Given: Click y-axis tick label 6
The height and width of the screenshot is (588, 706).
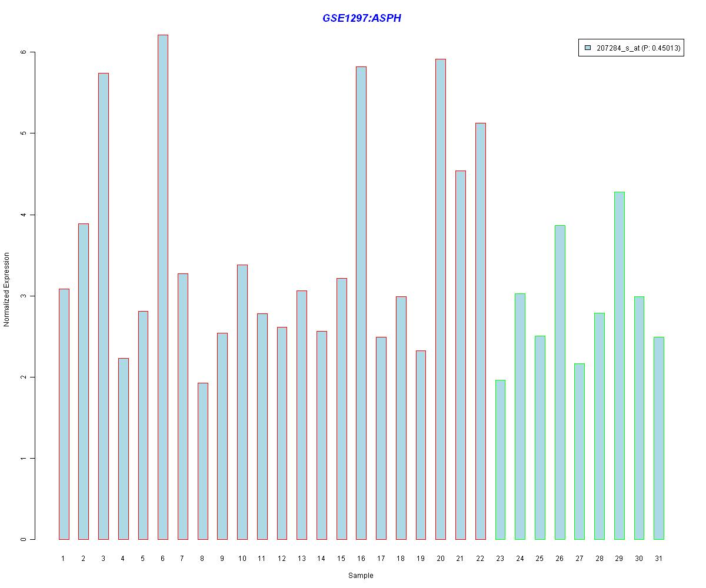Looking at the screenshot, I should [24, 52].
